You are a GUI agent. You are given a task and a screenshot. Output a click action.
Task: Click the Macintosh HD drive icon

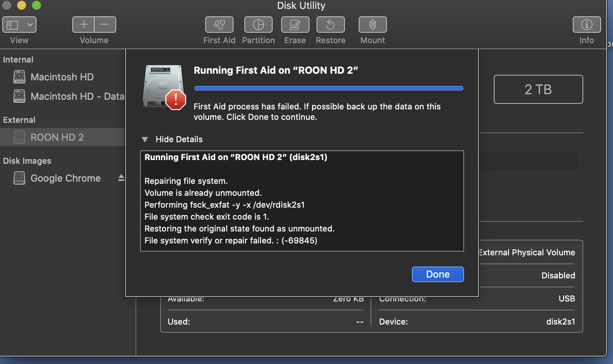click(x=19, y=77)
